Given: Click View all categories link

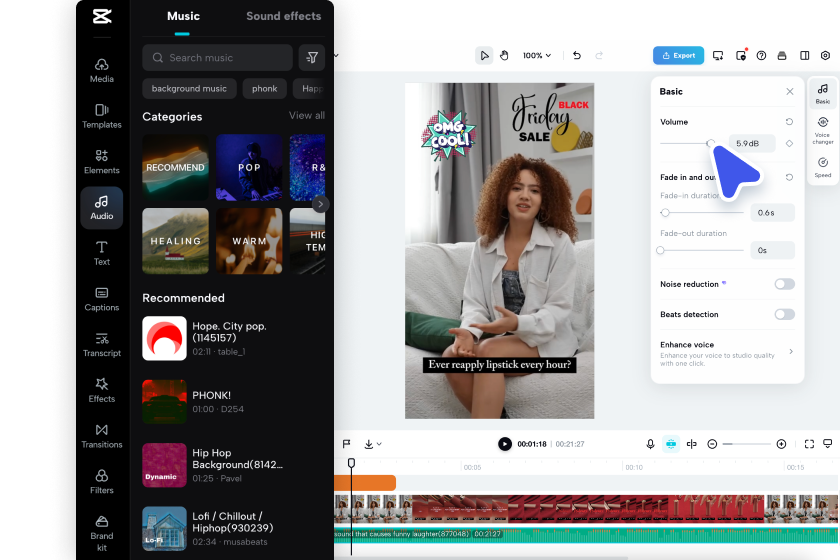Looking at the screenshot, I should [307, 115].
